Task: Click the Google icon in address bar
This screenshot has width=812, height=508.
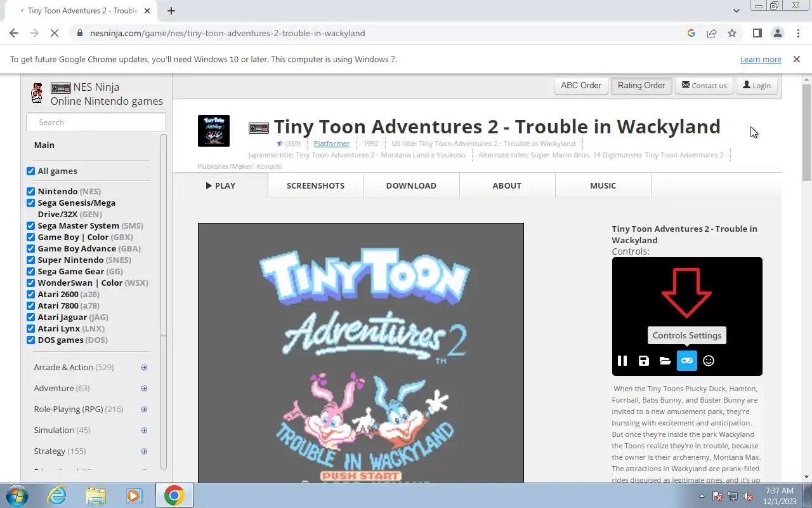Action: (x=691, y=33)
